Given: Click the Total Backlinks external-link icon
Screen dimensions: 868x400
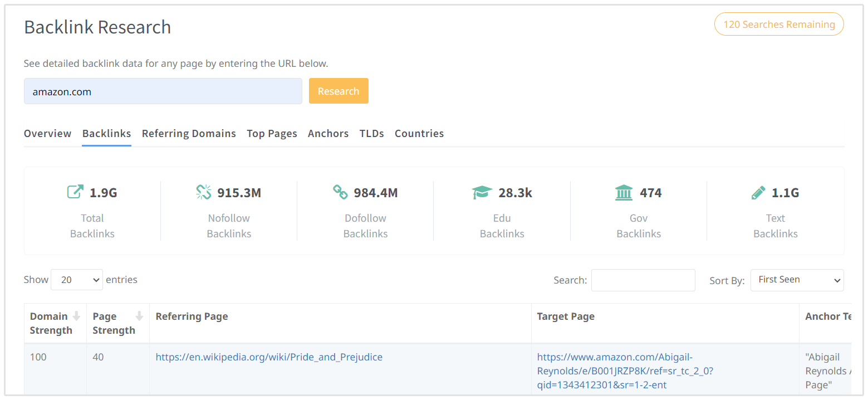Looking at the screenshot, I should [75, 192].
